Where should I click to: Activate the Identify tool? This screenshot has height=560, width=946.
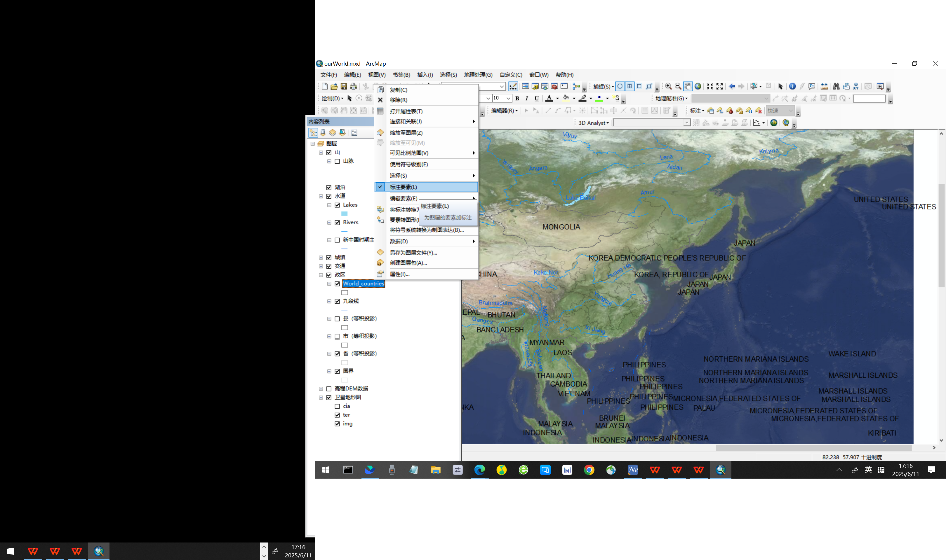click(x=792, y=86)
